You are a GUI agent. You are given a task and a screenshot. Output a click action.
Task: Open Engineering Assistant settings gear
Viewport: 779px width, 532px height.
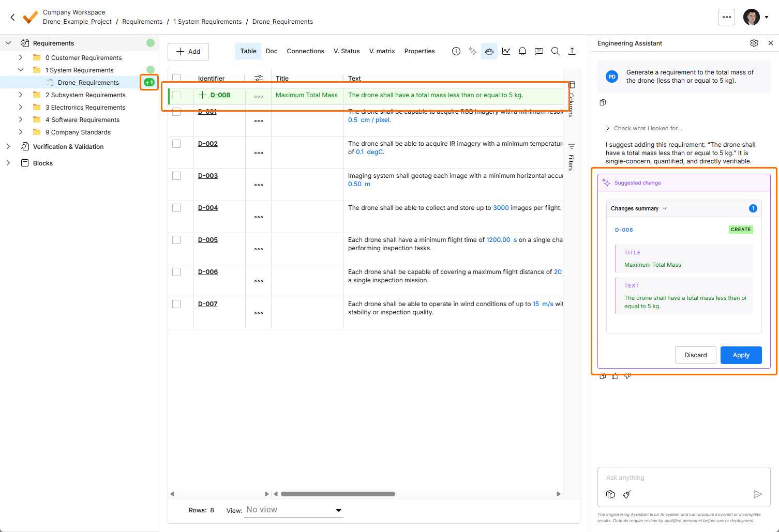(754, 43)
